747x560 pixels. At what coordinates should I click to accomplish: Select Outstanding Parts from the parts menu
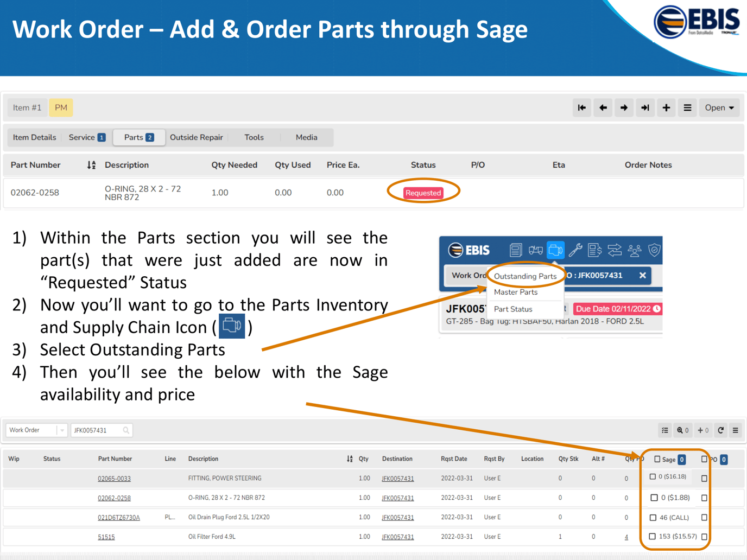click(x=525, y=276)
